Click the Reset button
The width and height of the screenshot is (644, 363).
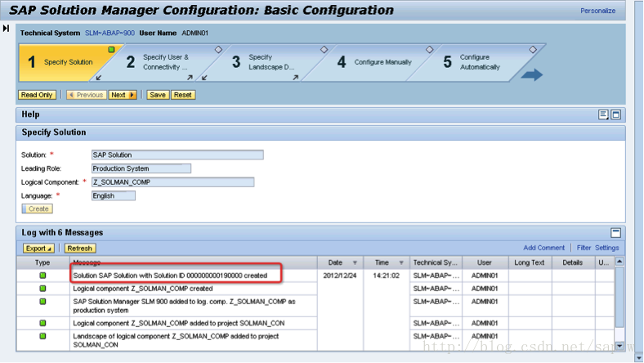[x=183, y=95]
